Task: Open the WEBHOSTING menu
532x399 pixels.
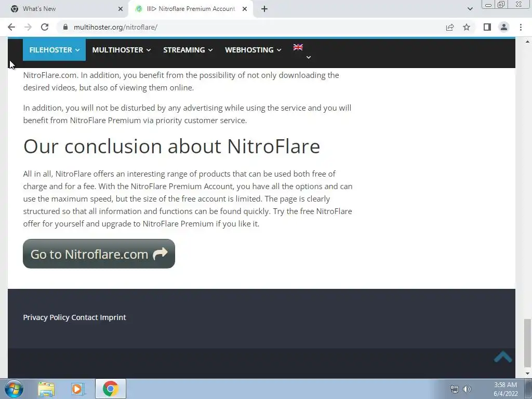Action: (253, 50)
